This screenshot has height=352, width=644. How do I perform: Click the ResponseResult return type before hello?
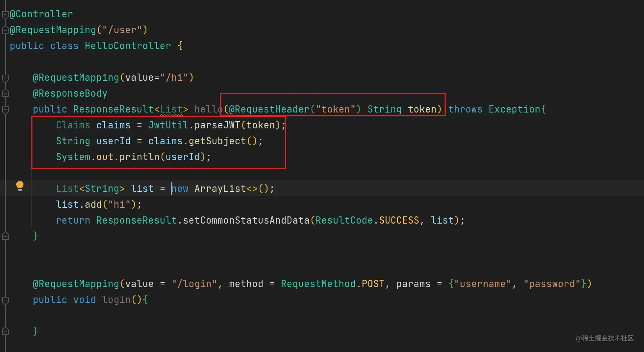point(114,109)
